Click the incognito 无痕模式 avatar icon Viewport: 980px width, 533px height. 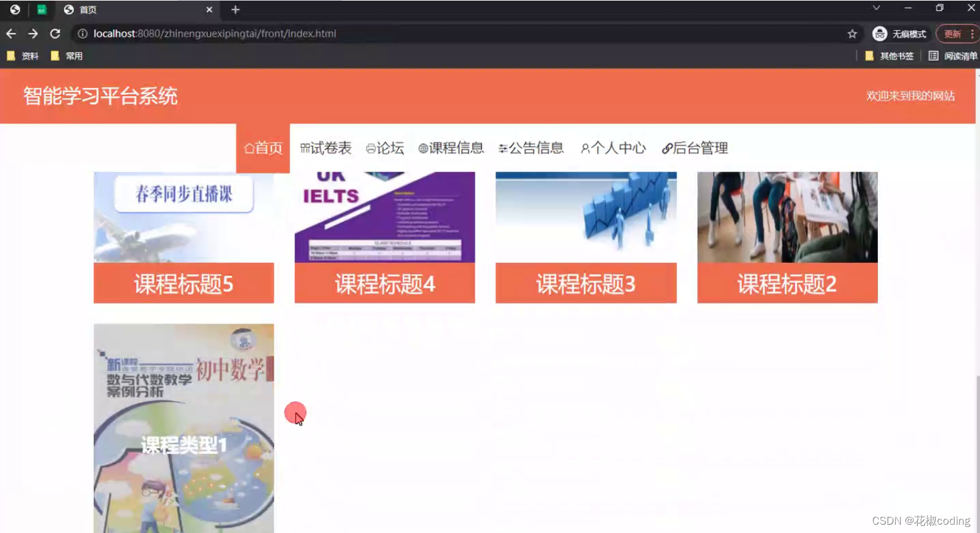point(879,33)
